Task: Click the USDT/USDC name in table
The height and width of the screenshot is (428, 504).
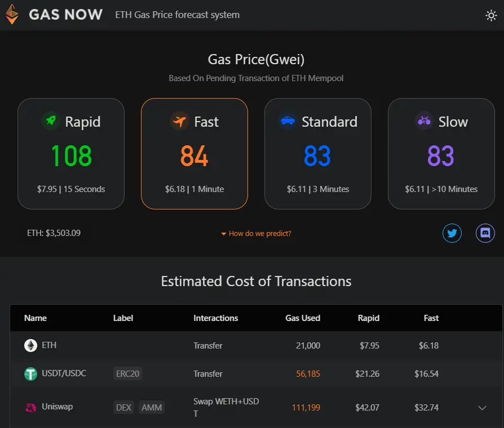Action: 64,373
